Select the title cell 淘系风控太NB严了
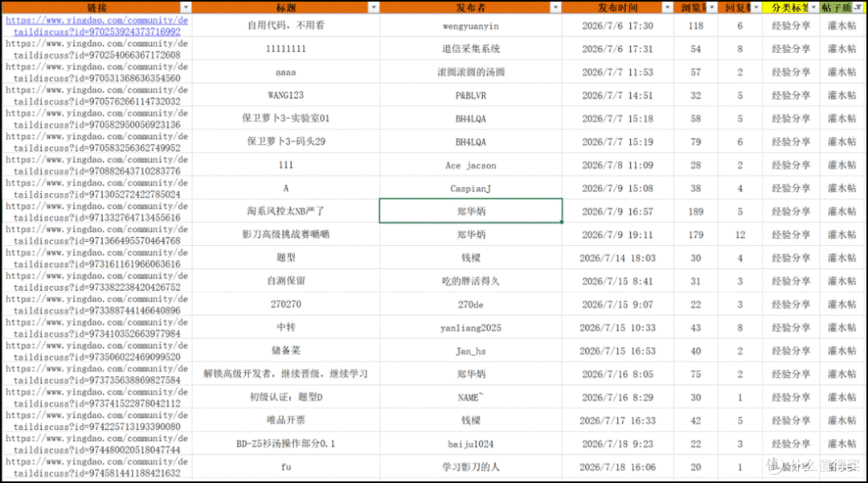 285,211
